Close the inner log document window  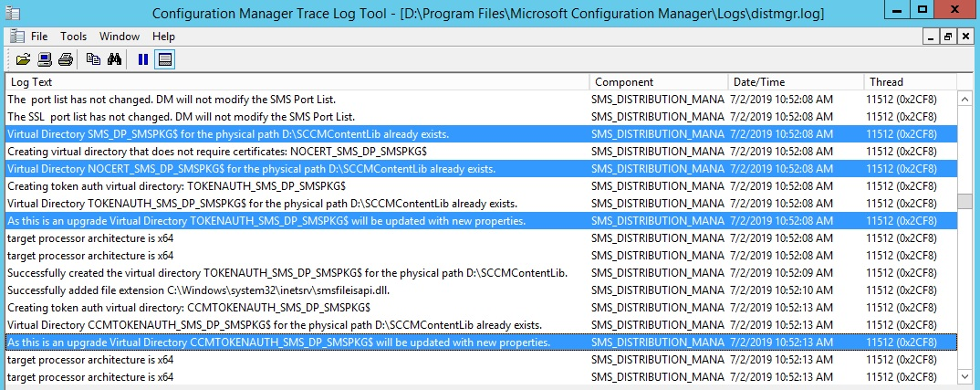coord(965,37)
